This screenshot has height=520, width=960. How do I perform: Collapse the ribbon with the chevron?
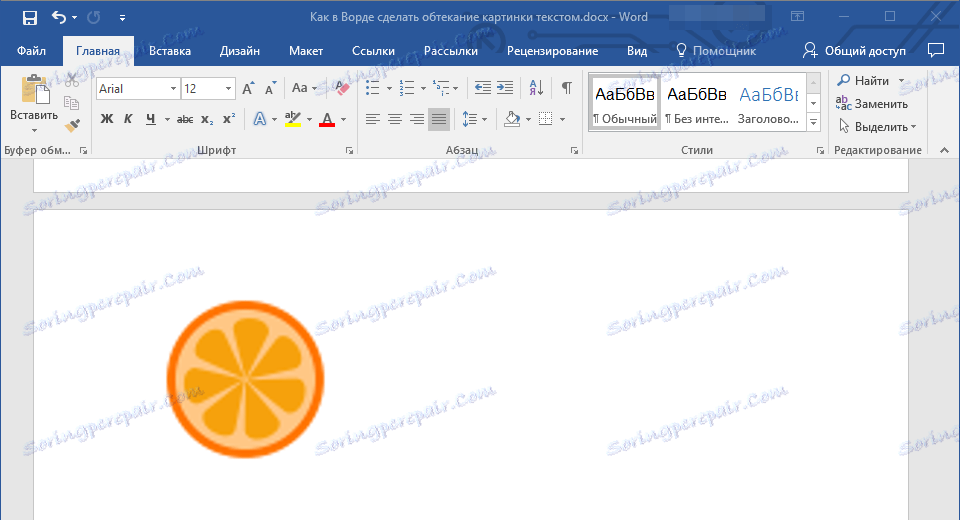coord(944,150)
